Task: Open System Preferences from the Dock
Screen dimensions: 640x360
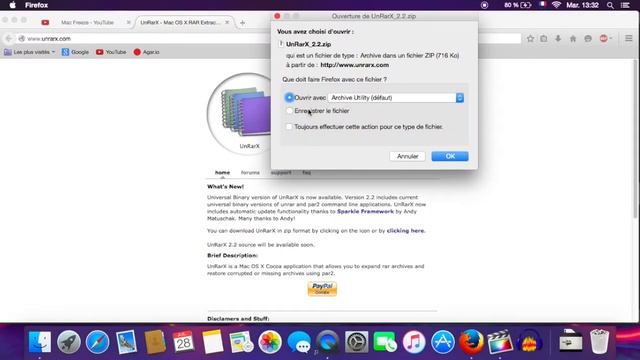Action: pyautogui.click(x=356, y=342)
